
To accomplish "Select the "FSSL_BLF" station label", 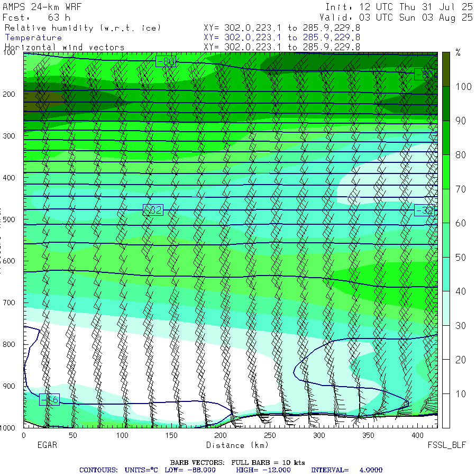I will click(x=446, y=445).
